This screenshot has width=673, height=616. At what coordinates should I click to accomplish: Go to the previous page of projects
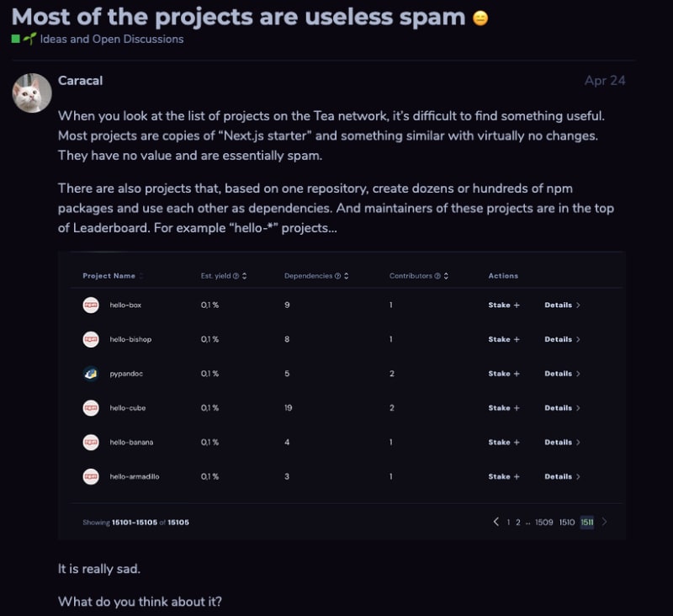click(x=496, y=522)
